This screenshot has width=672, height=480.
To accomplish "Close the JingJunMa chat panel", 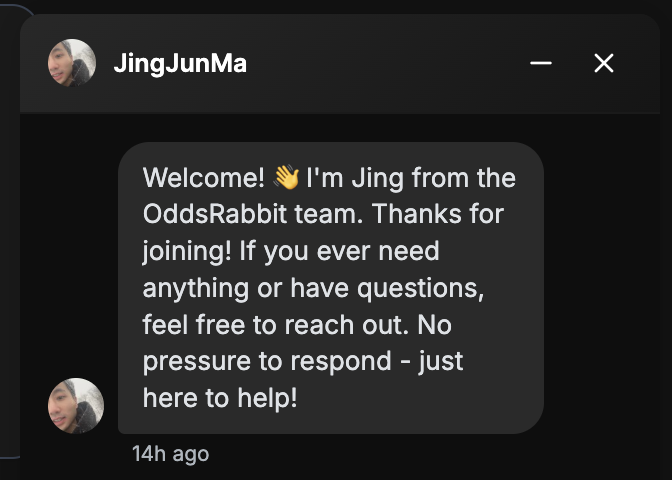I will (x=603, y=64).
